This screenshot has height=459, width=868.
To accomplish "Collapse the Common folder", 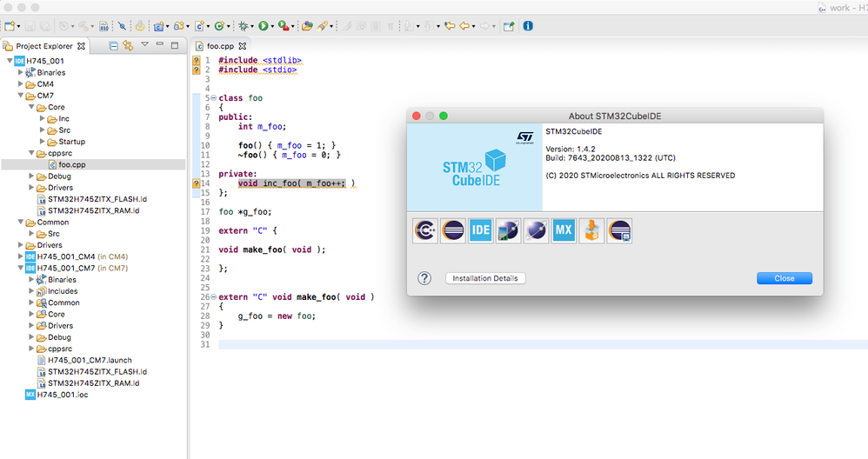I will tap(21, 223).
